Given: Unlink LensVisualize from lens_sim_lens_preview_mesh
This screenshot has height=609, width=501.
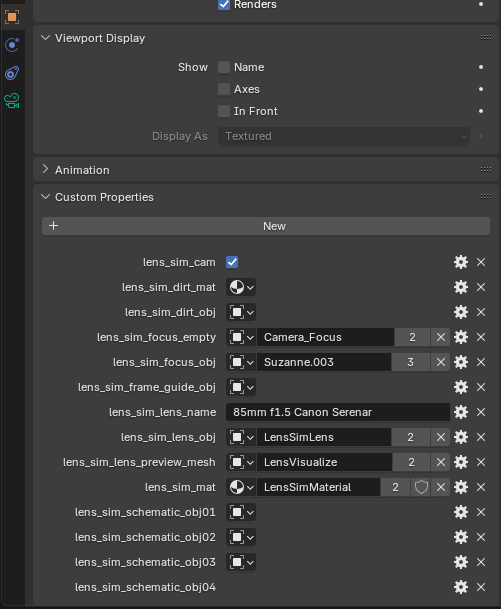Looking at the screenshot, I should [x=440, y=462].
